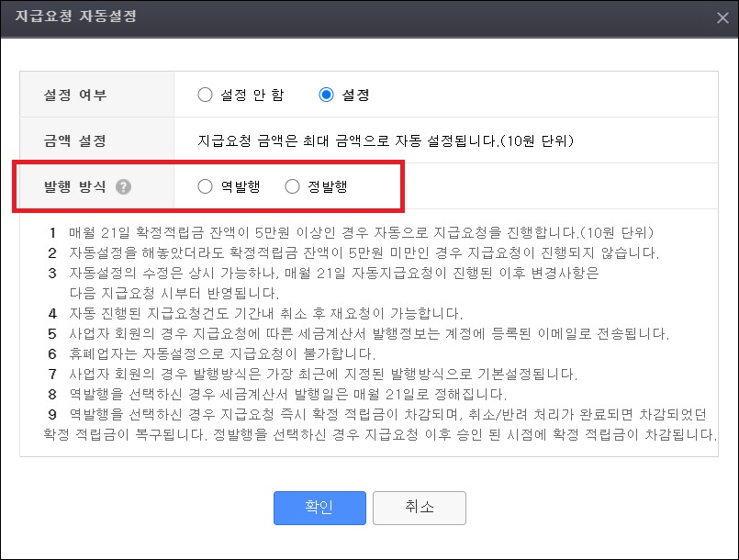Click the '지급요청 자동설정' title text
Screen dimensions: 739x560
point(76,16)
